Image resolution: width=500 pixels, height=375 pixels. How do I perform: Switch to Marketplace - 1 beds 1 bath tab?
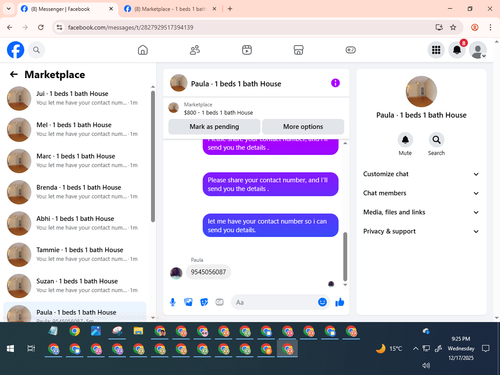(x=170, y=9)
